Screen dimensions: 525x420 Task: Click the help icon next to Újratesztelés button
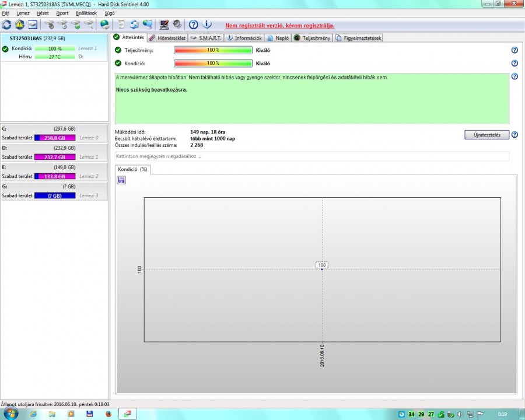pos(514,135)
